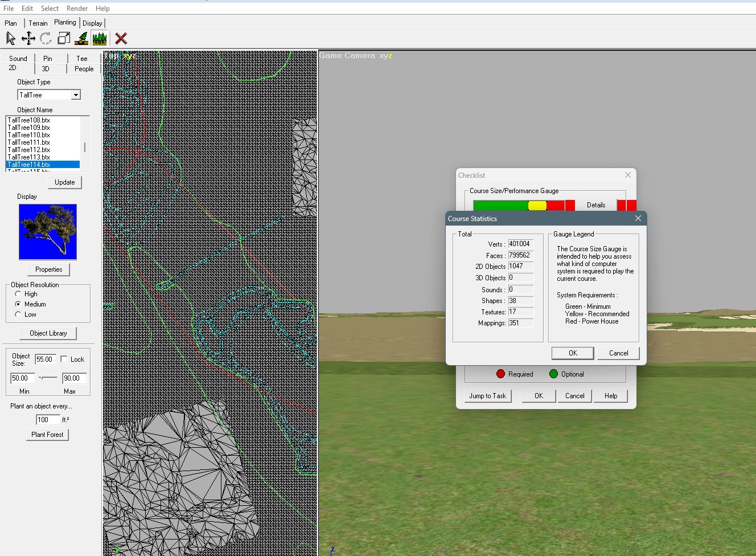Image resolution: width=756 pixels, height=556 pixels.
Task: Open the Object Type dropdown showing TallTree
Action: pos(76,95)
